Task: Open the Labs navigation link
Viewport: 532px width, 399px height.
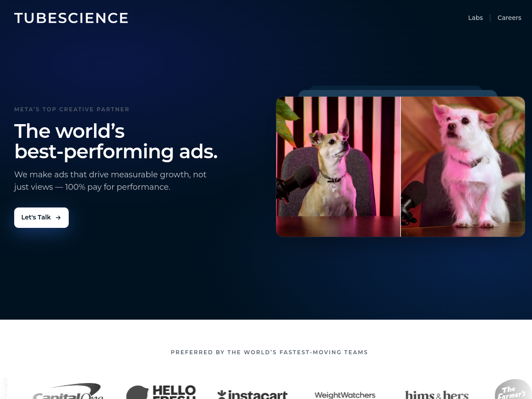Action: pyautogui.click(x=475, y=18)
